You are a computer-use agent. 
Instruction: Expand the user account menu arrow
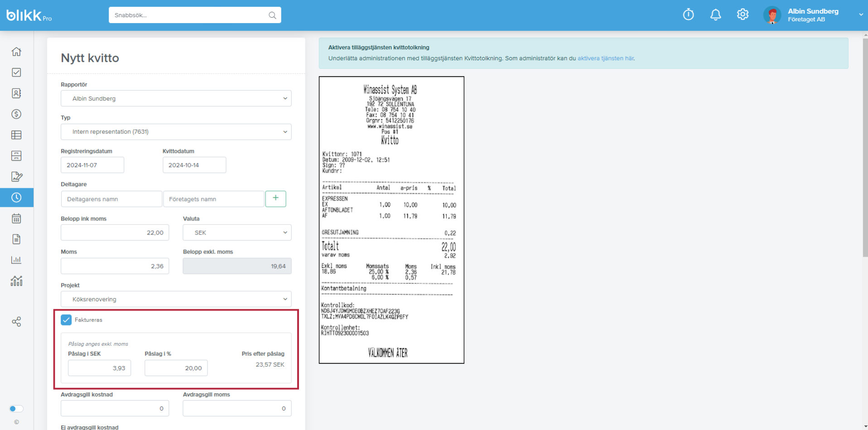pos(861,15)
